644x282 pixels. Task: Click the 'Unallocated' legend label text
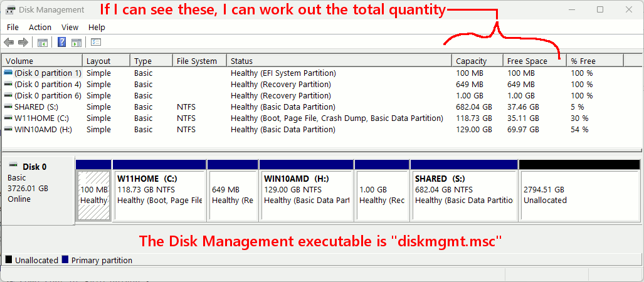(x=36, y=260)
